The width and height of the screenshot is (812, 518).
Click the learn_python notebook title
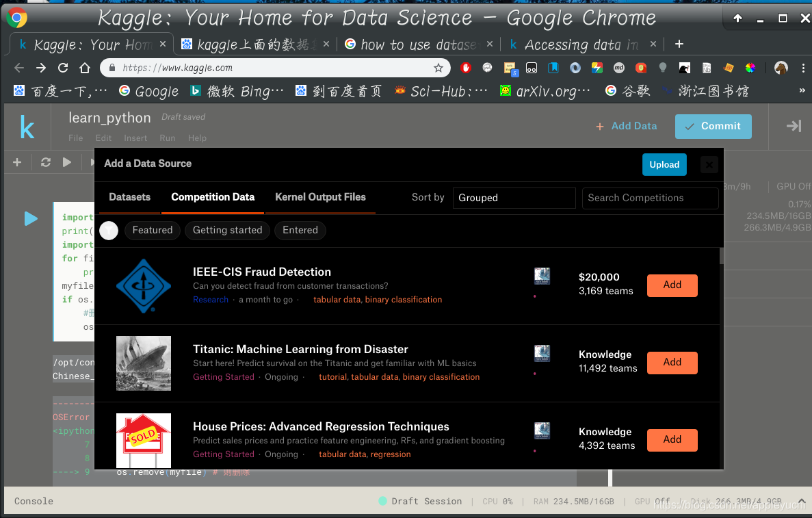pyautogui.click(x=109, y=118)
